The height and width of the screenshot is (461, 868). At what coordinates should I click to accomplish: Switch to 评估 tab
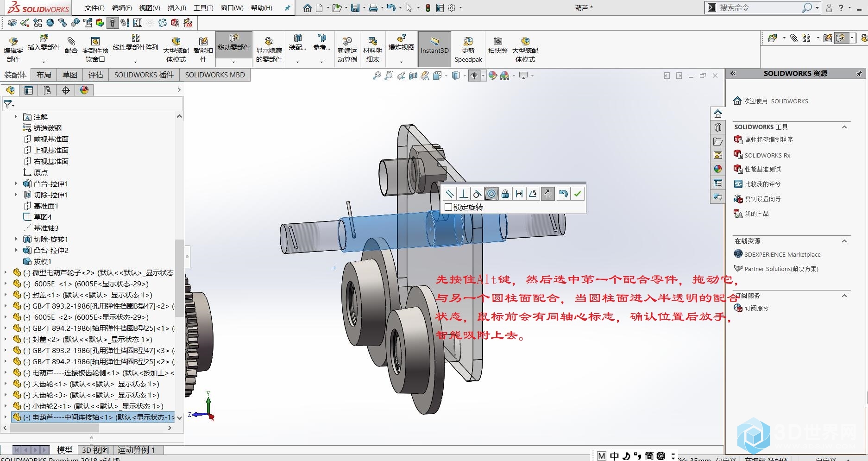pyautogui.click(x=96, y=75)
